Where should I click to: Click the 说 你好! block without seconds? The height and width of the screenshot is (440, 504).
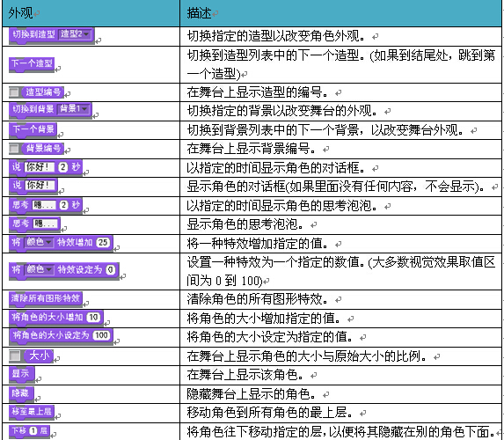coord(33,186)
